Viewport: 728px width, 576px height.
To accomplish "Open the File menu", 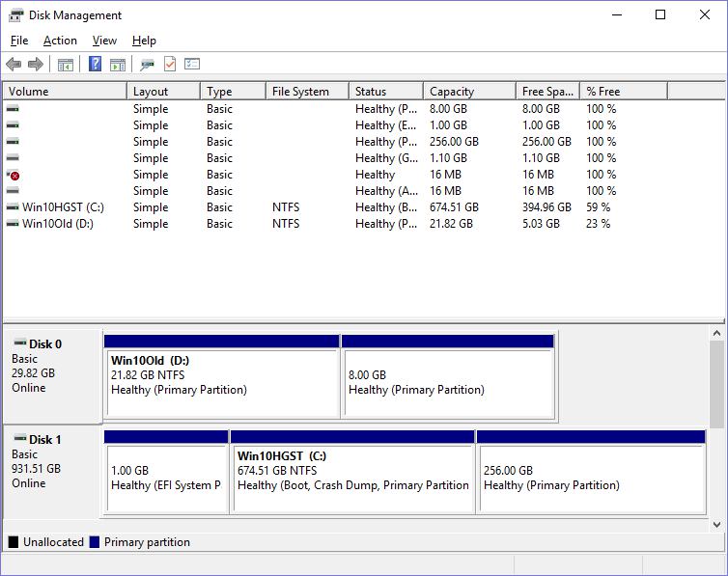I will point(19,41).
